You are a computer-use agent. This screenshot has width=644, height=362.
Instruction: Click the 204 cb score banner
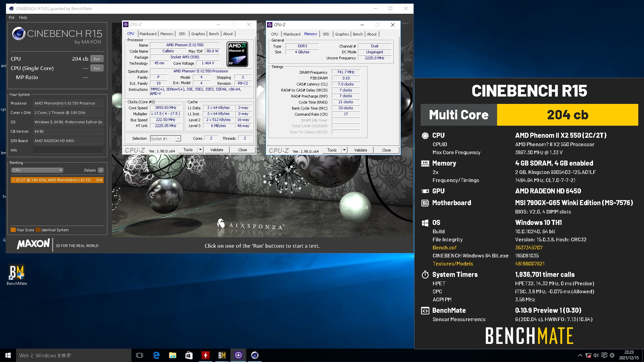(x=568, y=115)
